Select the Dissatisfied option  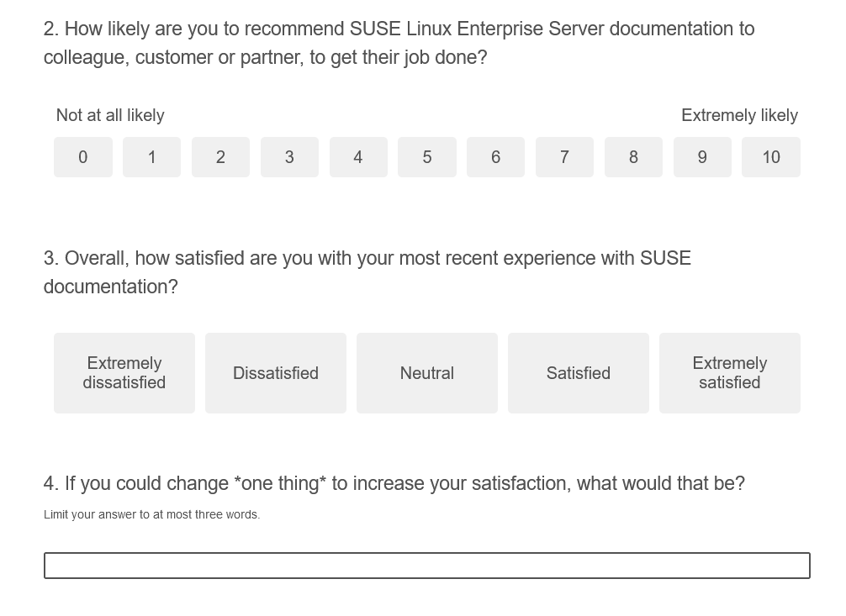(x=275, y=372)
